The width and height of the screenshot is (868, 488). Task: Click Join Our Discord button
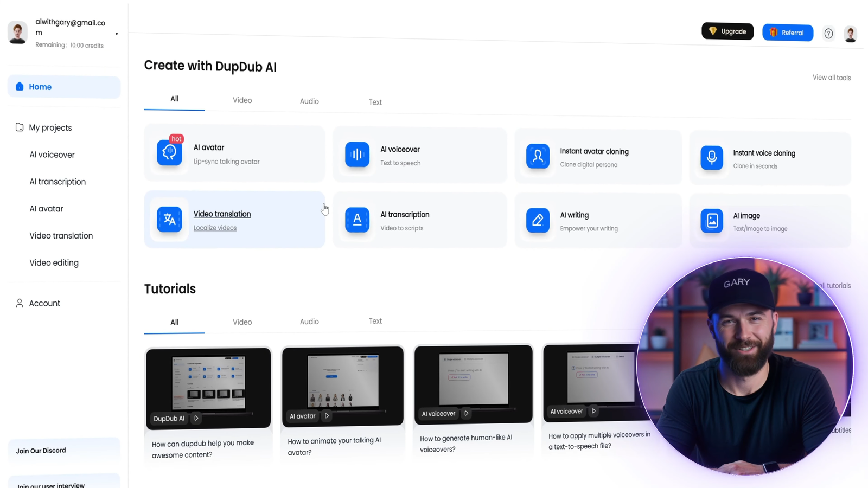pyautogui.click(x=64, y=450)
